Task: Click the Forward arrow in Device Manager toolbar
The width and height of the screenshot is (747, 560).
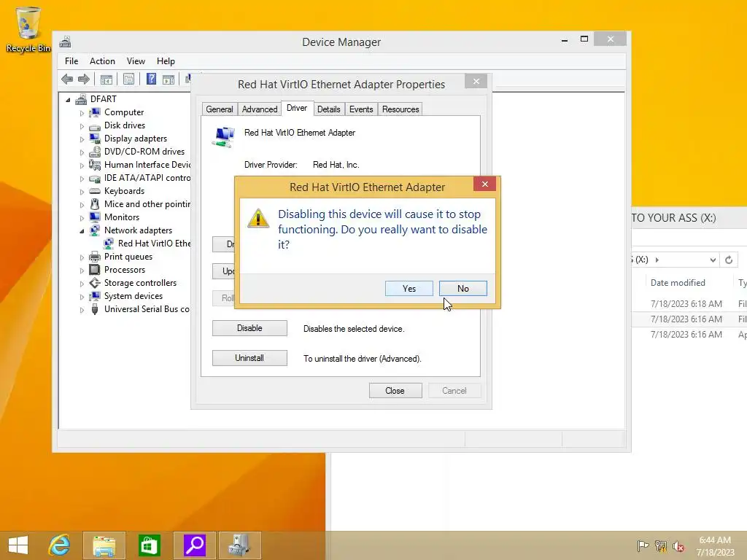Action: (84, 79)
